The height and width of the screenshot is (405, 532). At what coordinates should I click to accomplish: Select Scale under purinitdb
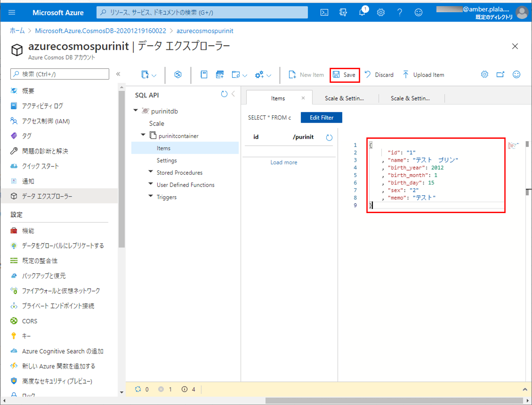coord(157,123)
